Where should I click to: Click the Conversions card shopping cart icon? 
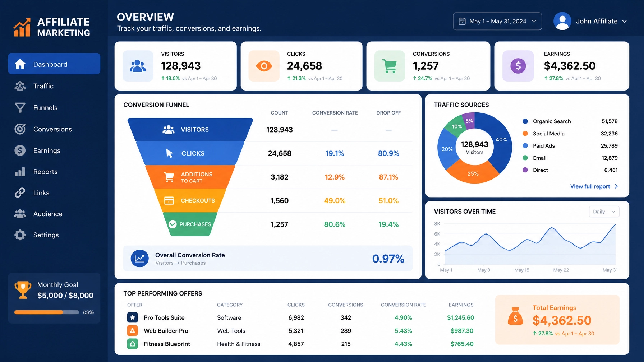tap(390, 66)
